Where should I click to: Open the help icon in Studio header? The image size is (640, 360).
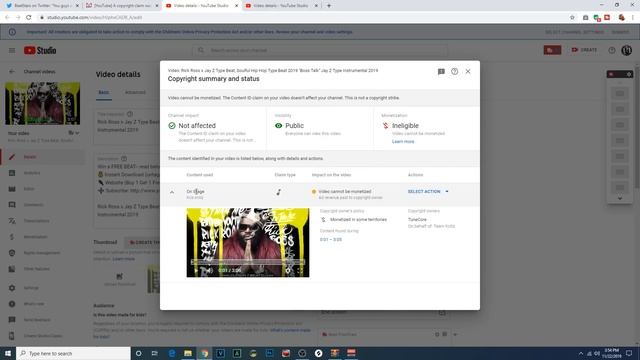(x=611, y=50)
